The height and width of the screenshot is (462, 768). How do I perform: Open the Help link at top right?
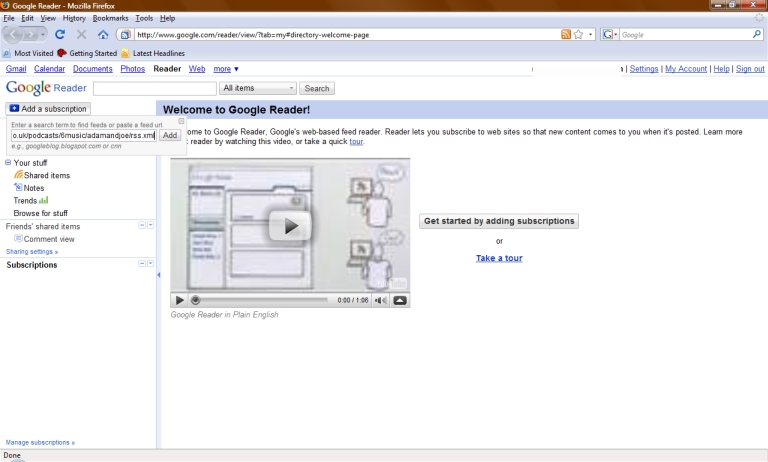(x=721, y=69)
